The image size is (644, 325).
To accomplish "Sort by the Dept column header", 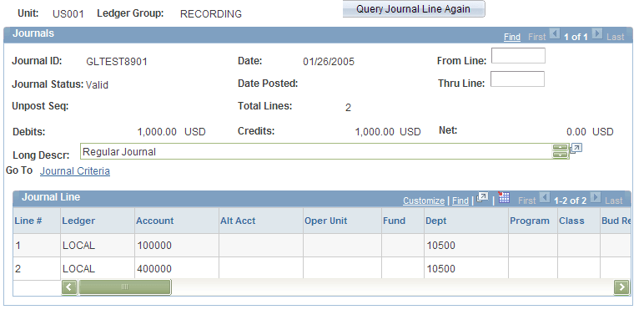I will [x=435, y=221].
